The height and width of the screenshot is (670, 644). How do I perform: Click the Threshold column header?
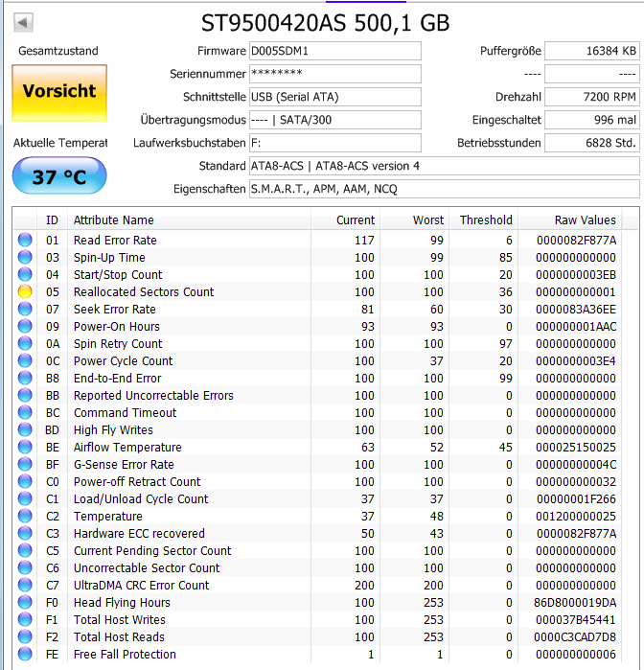(x=483, y=220)
